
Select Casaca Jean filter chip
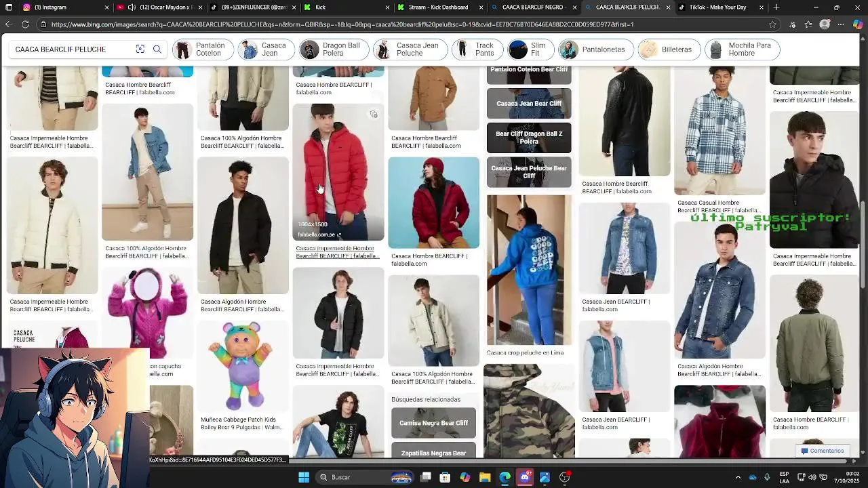(266, 49)
